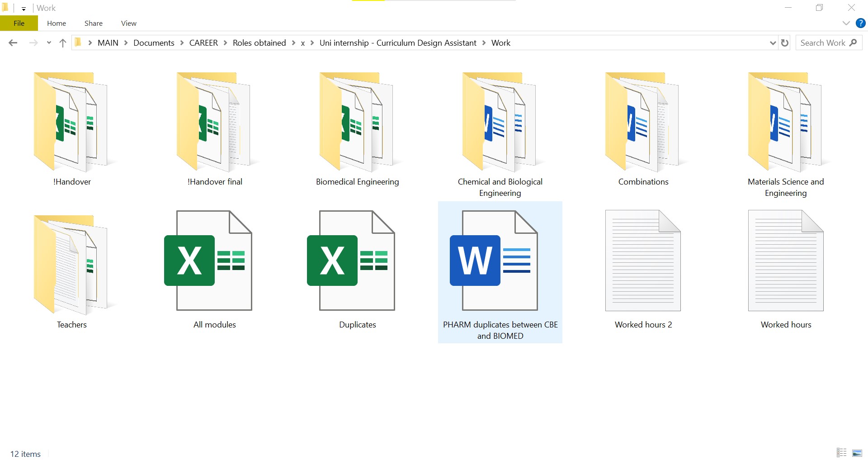Click the Duplicates file name
The width and height of the screenshot is (868, 460).
click(x=358, y=325)
